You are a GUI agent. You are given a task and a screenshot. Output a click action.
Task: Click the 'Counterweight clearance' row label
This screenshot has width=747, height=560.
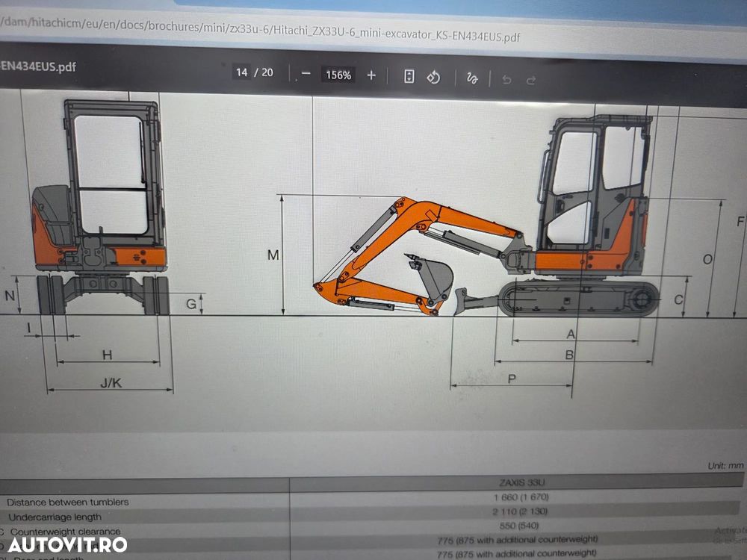[65, 532]
